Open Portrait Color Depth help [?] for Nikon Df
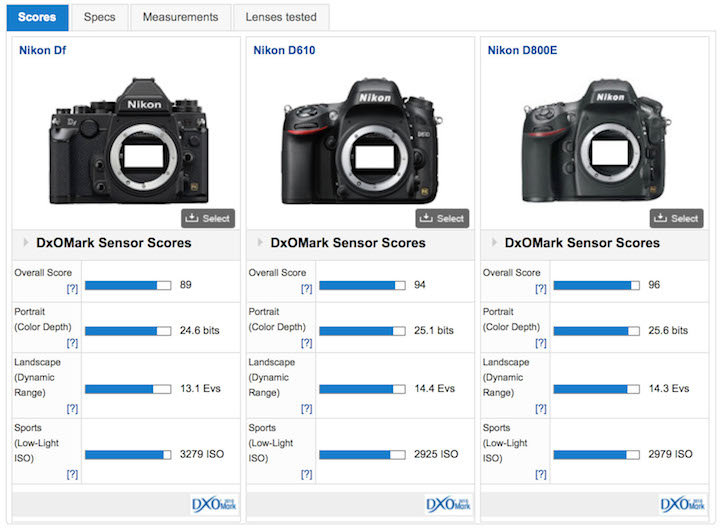 pyautogui.click(x=72, y=343)
